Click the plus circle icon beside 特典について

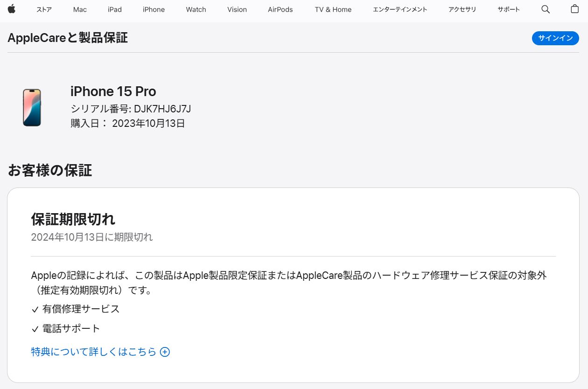tap(165, 352)
